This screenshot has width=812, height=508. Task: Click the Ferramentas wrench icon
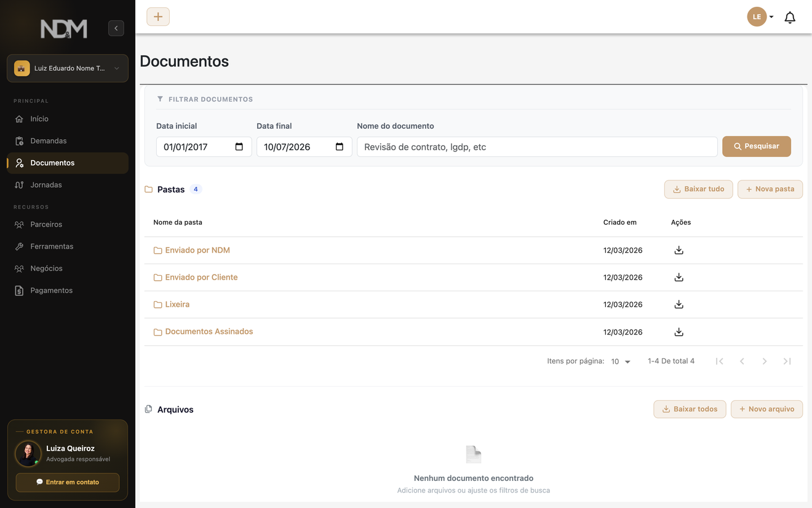coord(19,246)
